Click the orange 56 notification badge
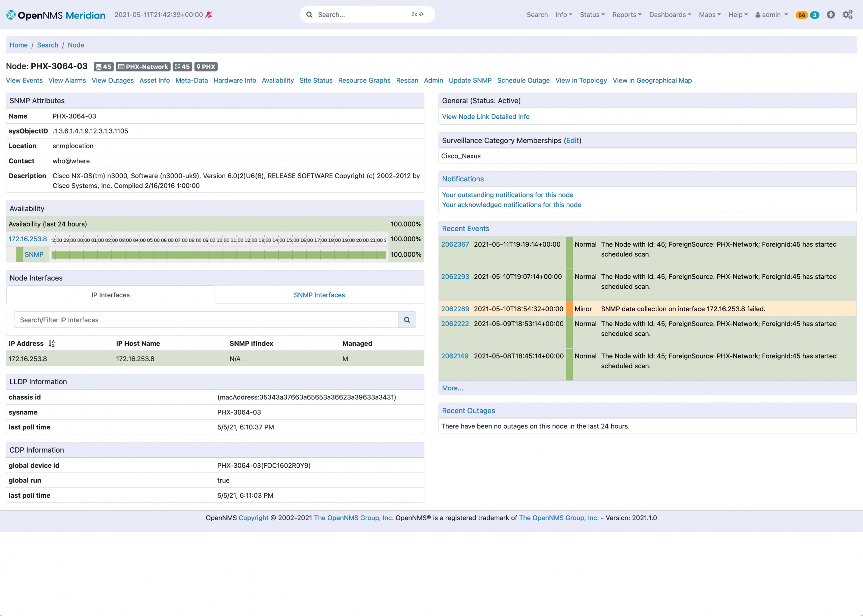This screenshot has width=863, height=616. [802, 15]
